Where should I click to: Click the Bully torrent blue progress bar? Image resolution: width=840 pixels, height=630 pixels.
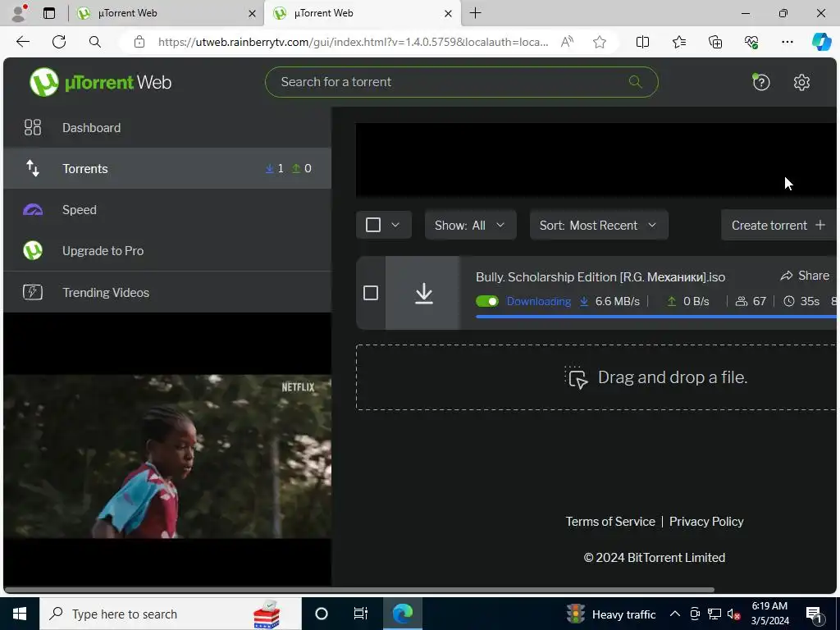(x=655, y=317)
